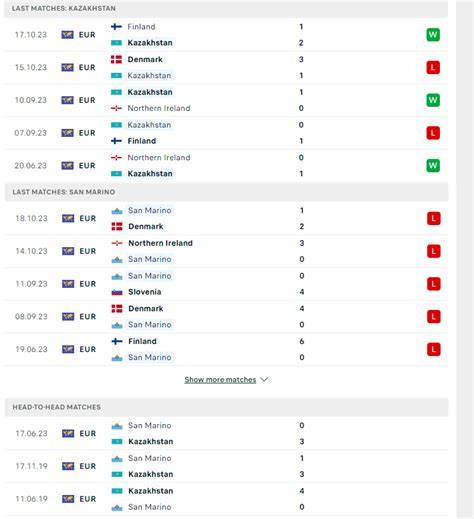Screen dimensions: 474x519
Task: Click the EUR competition icon for 18.10.23
Action: click(68, 218)
